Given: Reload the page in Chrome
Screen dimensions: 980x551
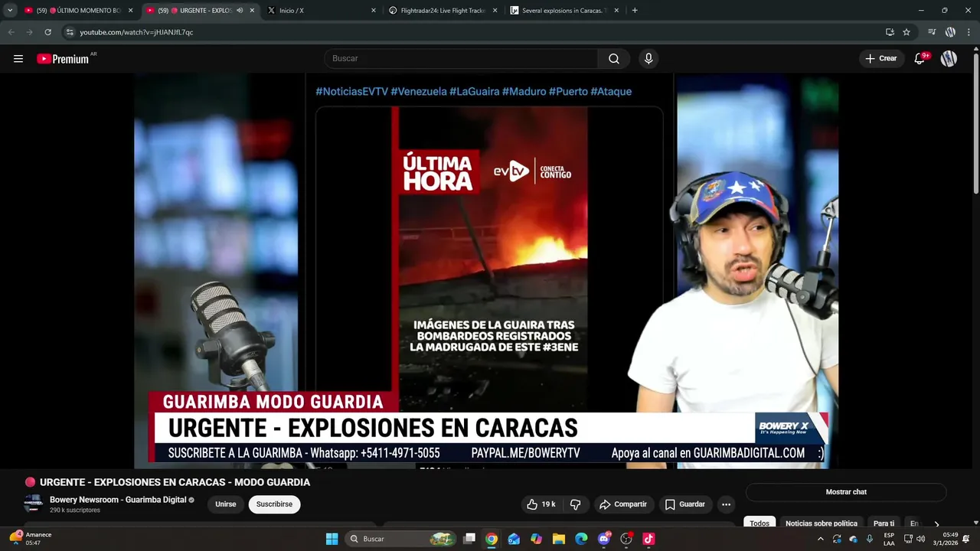Looking at the screenshot, I should 47,32.
